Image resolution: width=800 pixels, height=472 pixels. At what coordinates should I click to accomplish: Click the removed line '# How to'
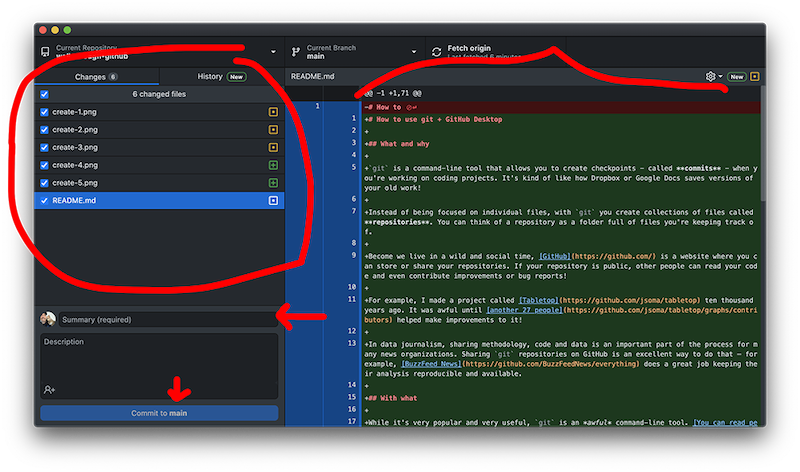(x=561, y=107)
